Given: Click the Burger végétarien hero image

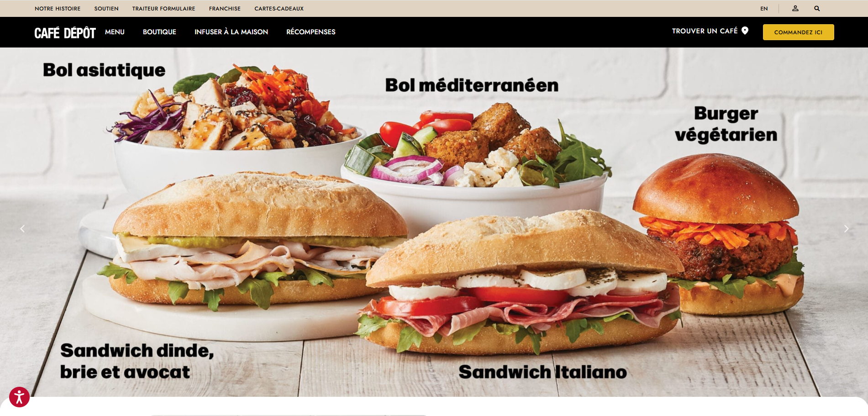Looking at the screenshot, I should click(718, 234).
